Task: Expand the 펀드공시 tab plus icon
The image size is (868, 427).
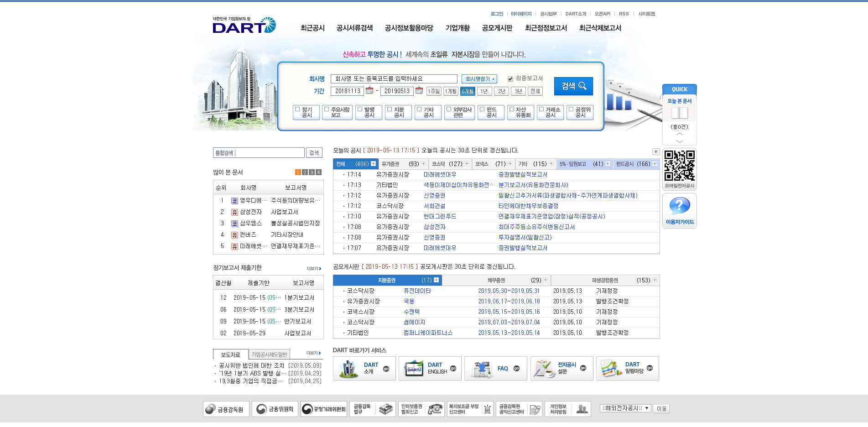Action: [x=655, y=164]
